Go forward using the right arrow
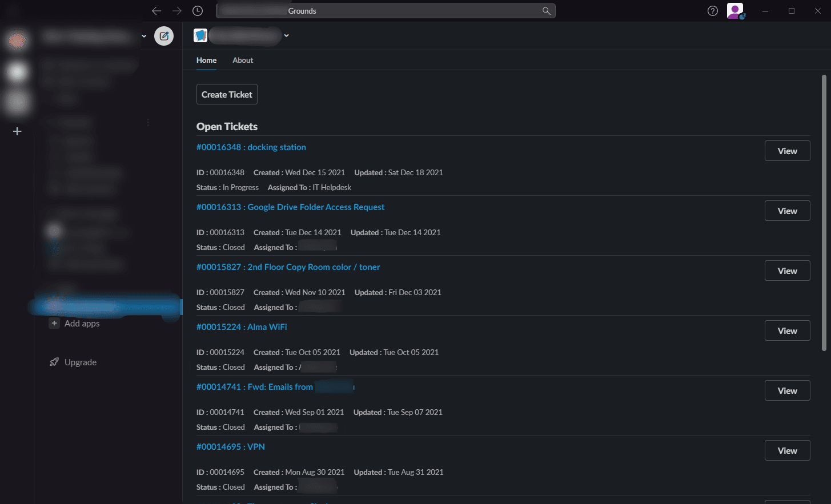The height and width of the screenshot is (504, 831). click(177, 11)
